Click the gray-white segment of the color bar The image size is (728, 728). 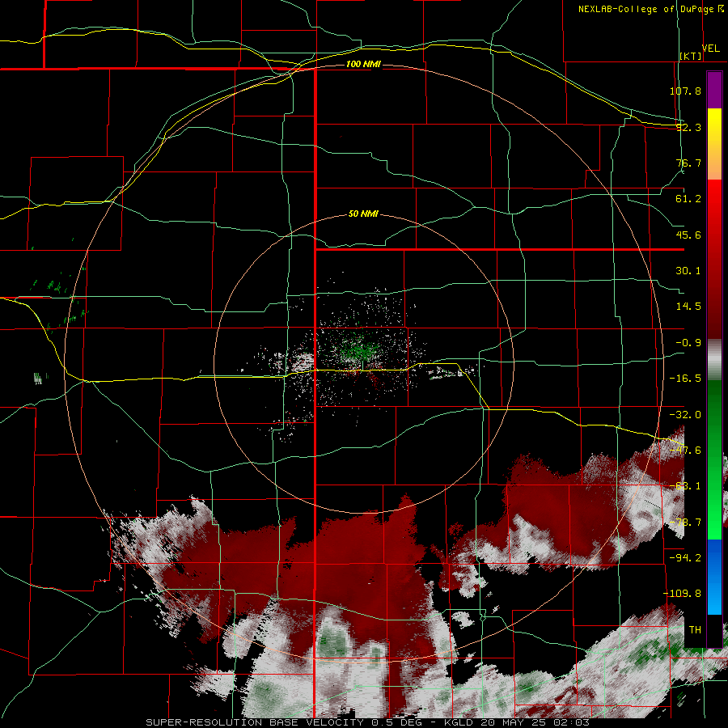[714, 360]
